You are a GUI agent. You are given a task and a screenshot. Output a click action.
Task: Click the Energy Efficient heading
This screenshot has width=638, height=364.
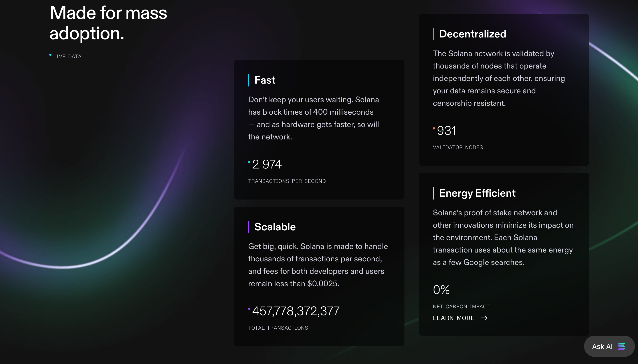(477, 193)
